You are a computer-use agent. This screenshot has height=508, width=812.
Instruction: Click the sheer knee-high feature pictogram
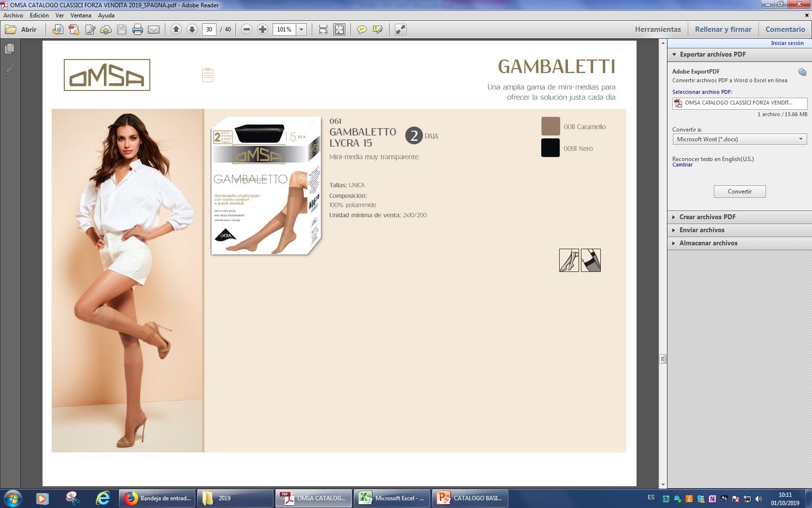[569, 260]
